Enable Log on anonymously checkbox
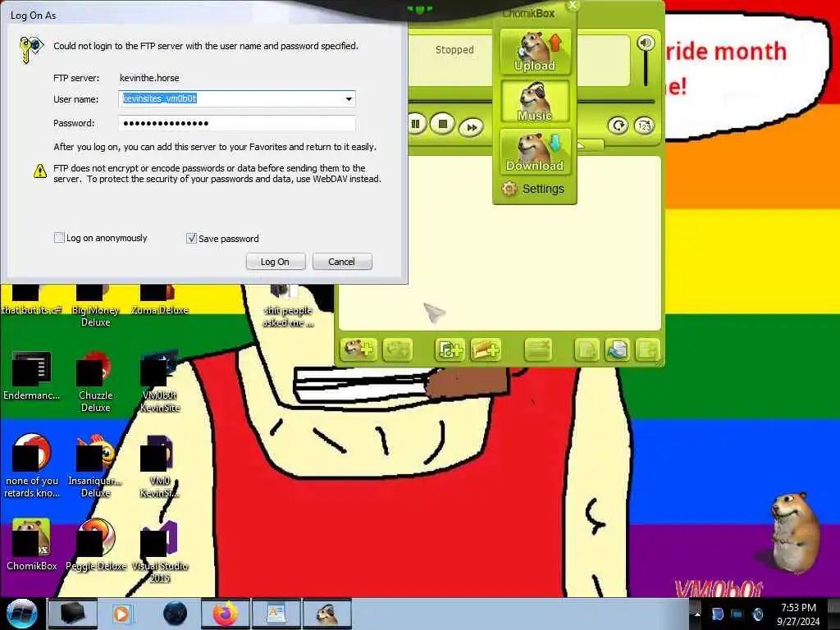The image size is (840, 630). 59,237
